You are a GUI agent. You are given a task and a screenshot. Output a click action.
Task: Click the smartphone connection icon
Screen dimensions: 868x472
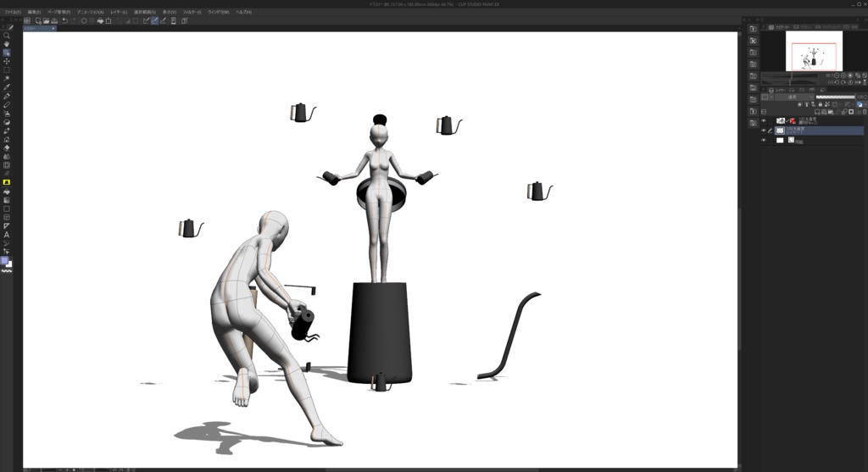tap(174, 20)
